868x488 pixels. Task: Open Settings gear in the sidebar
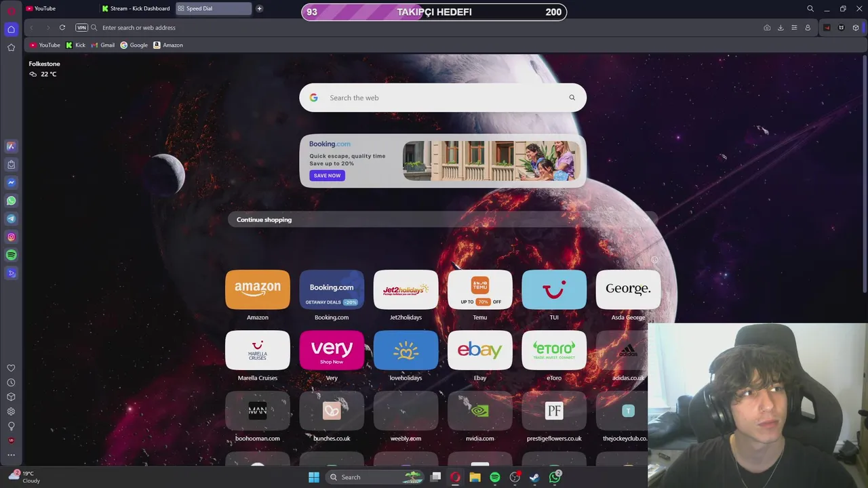pyautogui.click(x=11, y=411)
